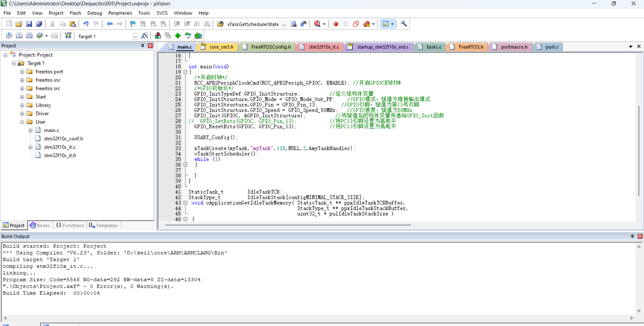The width and height of the screenshot is (644, 326).
Task: Close the Project panel
Action: click(150, 46)
